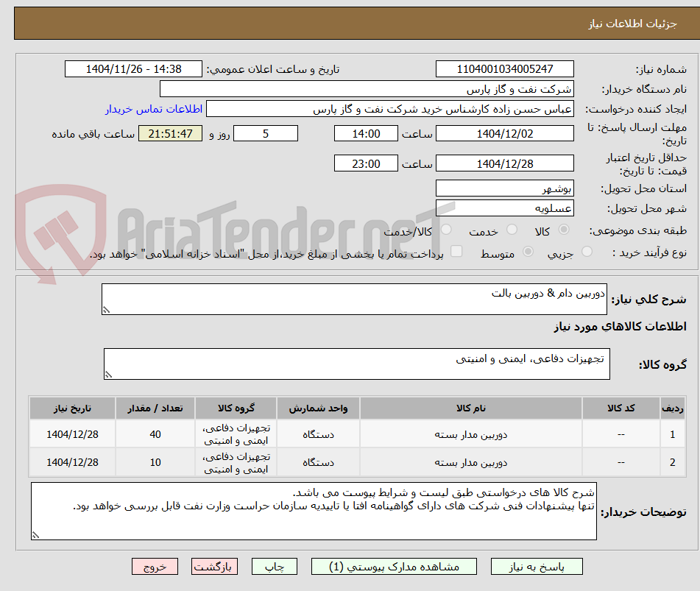Click the response deadline date 1404/12/02
The image size is (700, 591).
coord(504,133)
